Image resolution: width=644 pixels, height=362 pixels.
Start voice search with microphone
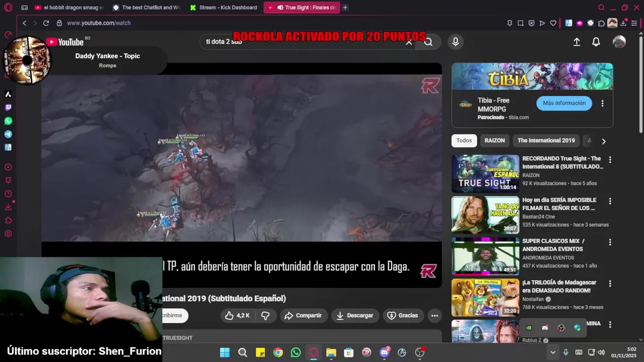tap(455, 42)
